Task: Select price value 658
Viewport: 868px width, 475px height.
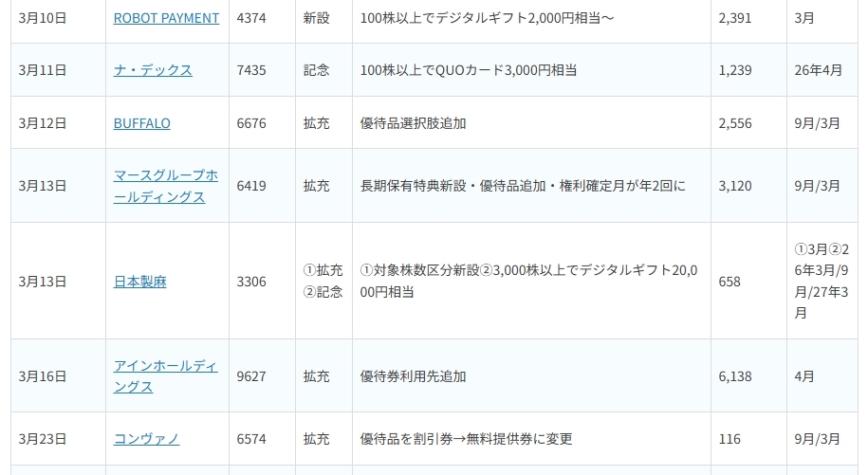Action: [x=729, y=282]
